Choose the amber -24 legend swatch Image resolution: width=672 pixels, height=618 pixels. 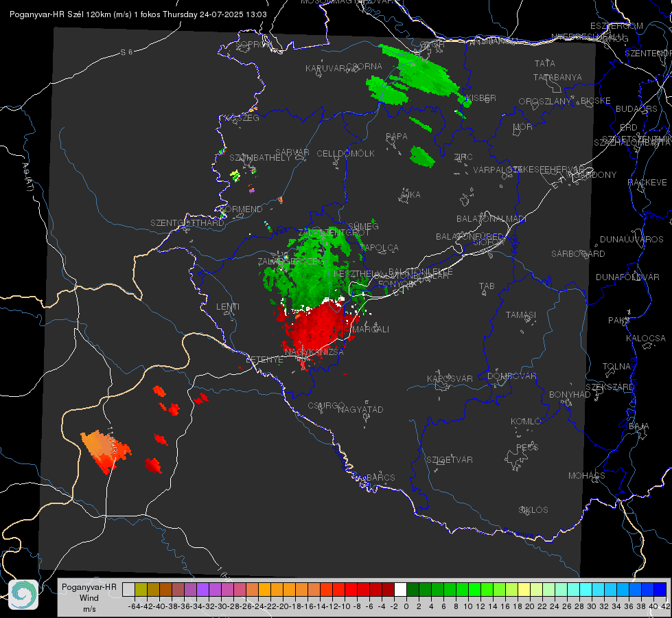pos(264,589)
